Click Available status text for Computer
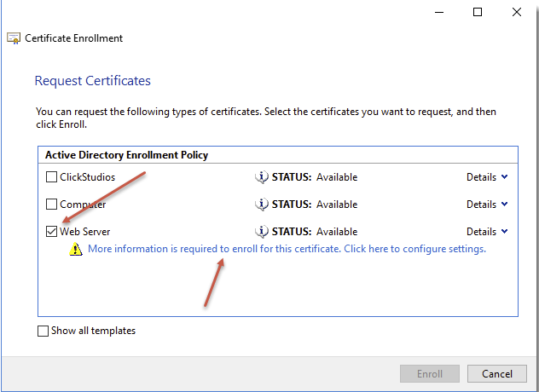The height and width of the screenshot is (392, 539). point(337,204)
